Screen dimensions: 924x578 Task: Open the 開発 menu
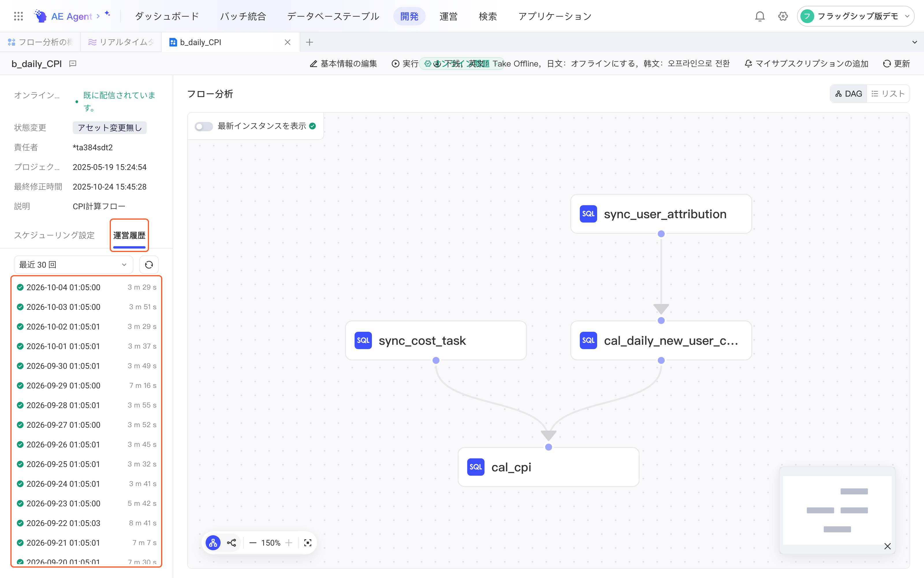(x=409, y=16)
